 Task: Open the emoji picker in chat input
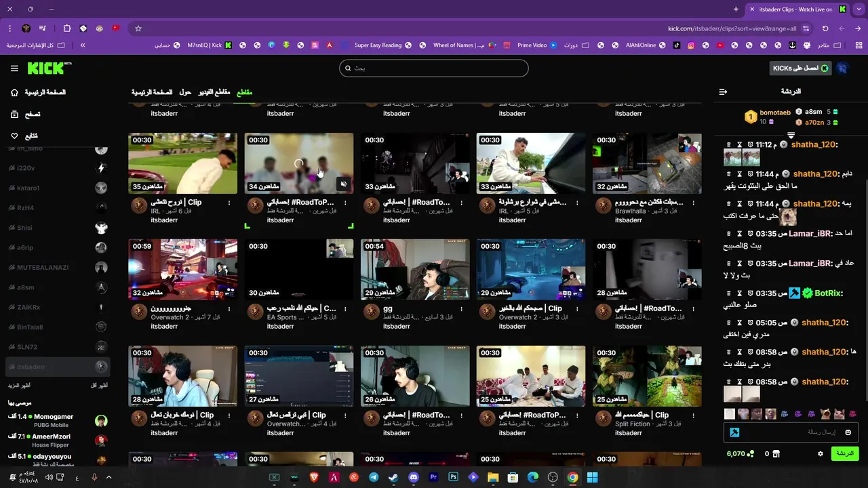[848, 432]
